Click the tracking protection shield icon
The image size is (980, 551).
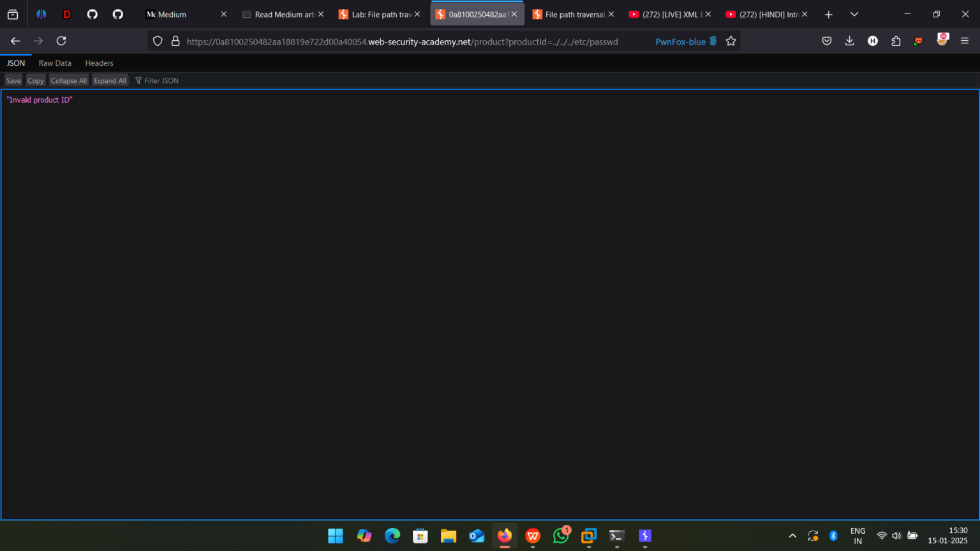(158, 41)
